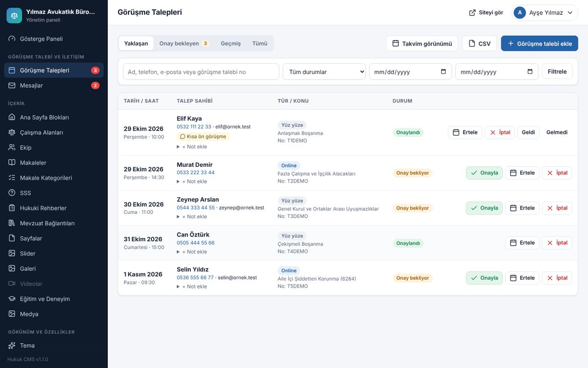Open Çalışma Alanları scales icon
Image resolution: width=588 pixels, height=368 pixels.
coord(12,132)
